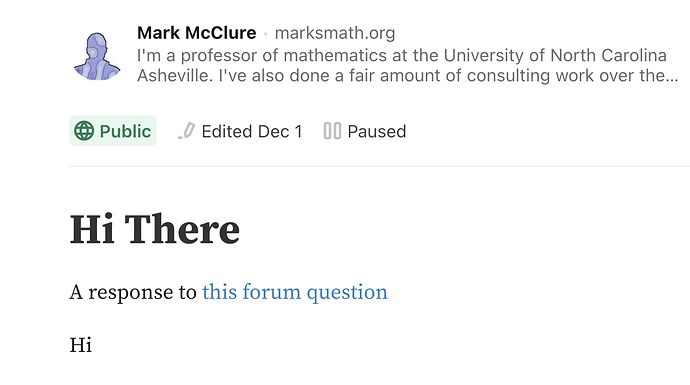Select the Paused status label
The image size is (690, 385).
pos(377,131)
